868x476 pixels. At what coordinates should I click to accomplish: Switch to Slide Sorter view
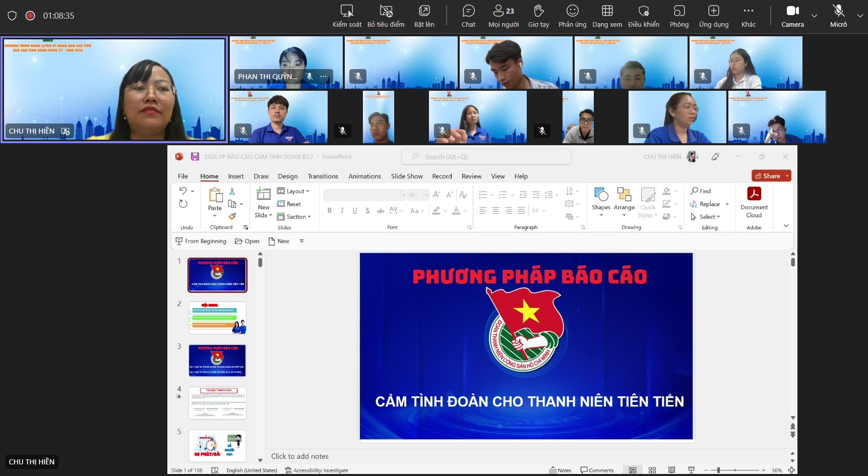[652, 470]
